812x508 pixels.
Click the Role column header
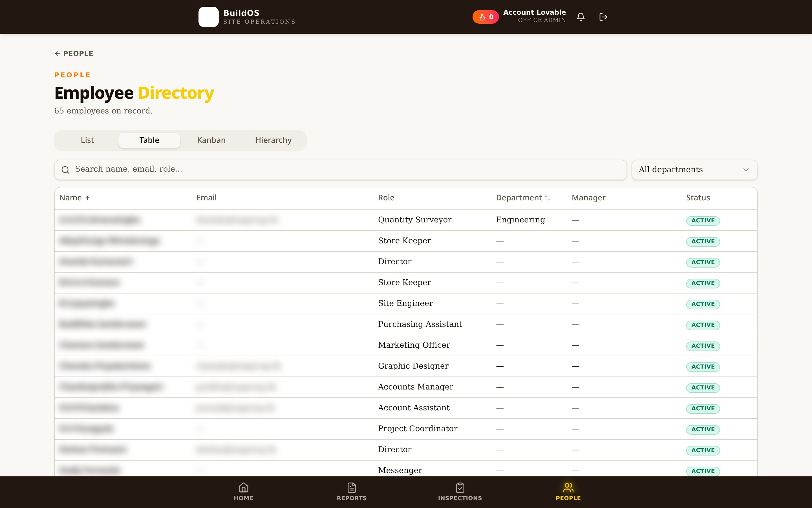(x=386, y=198)
